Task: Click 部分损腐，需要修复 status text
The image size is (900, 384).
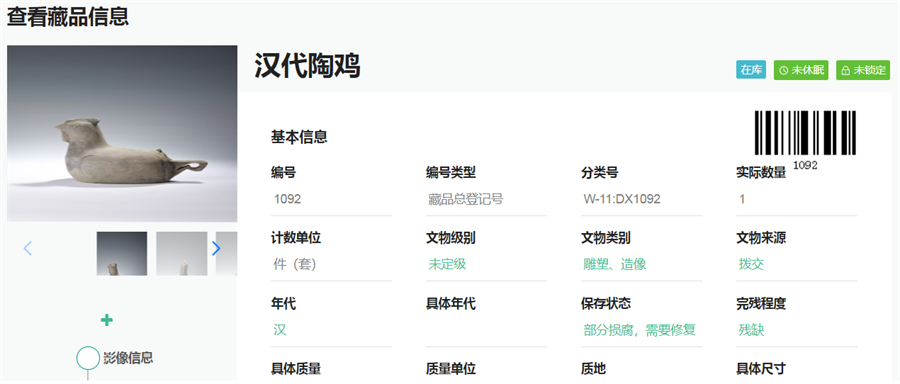Action: pos(639,330)
